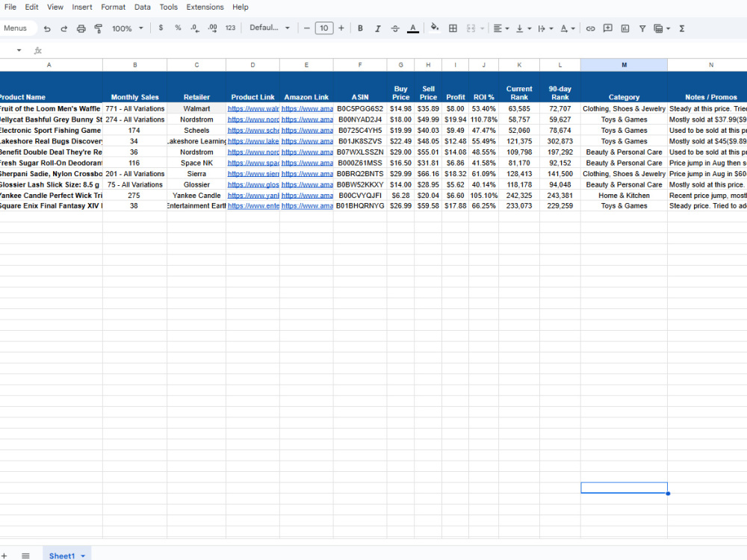Open text rotation dropdown
This screenshot has height=560, width=747.
pyautogui.click(x=568, y=28)
